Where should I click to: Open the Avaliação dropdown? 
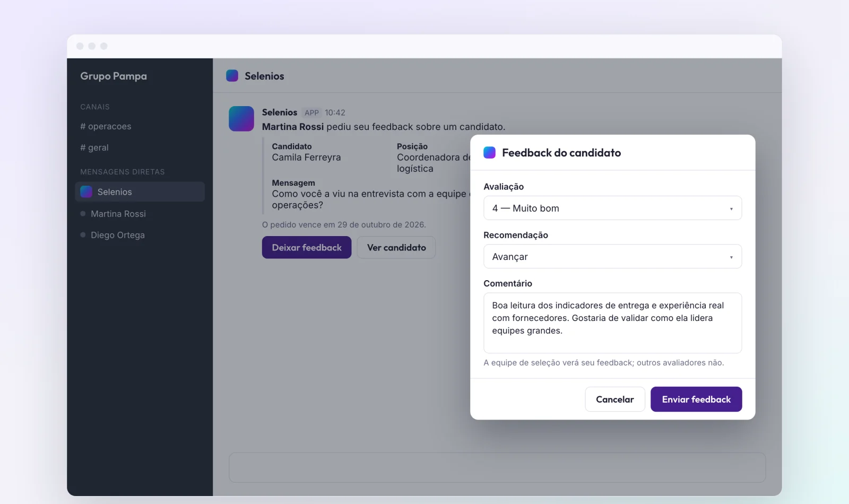click(612, 208)
